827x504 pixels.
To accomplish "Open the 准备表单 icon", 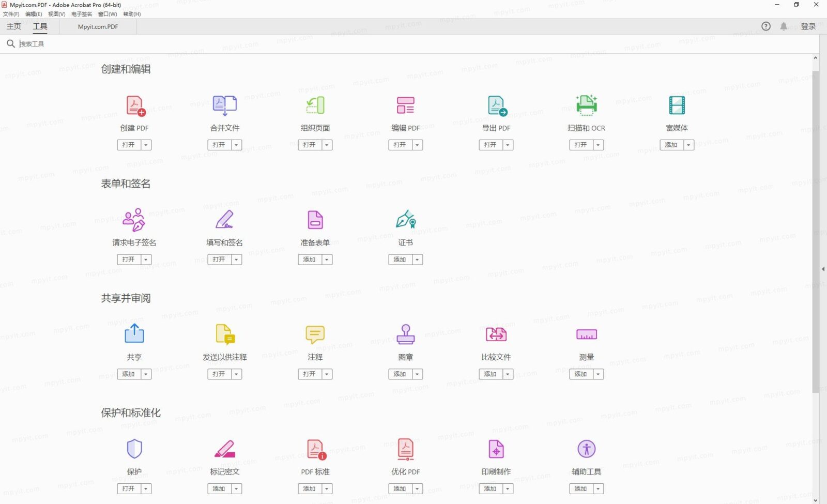I will (315, 220).
